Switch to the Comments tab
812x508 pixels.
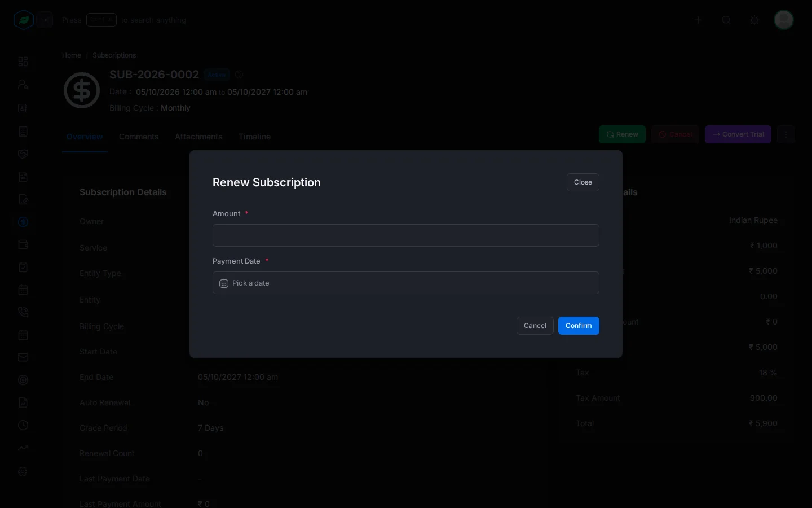[139, 137]
